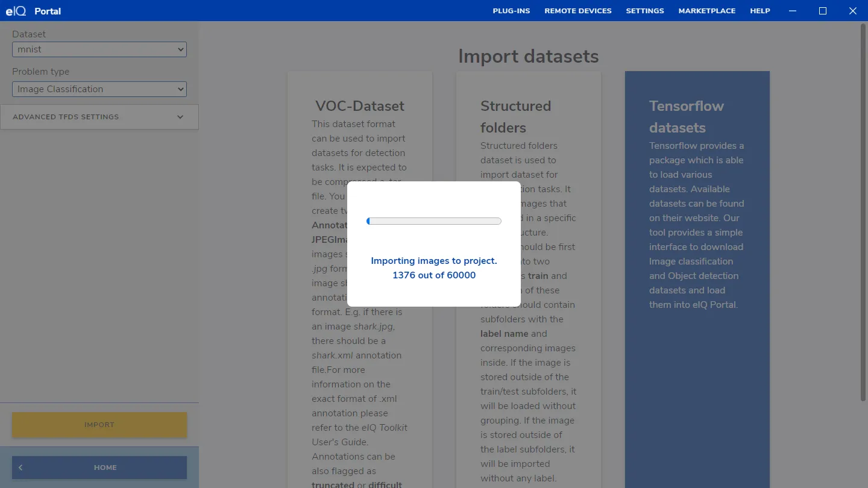Screen dimensions: 868x488
Task: Go to SETTINGS in the top bar
Action: point(644,11)
